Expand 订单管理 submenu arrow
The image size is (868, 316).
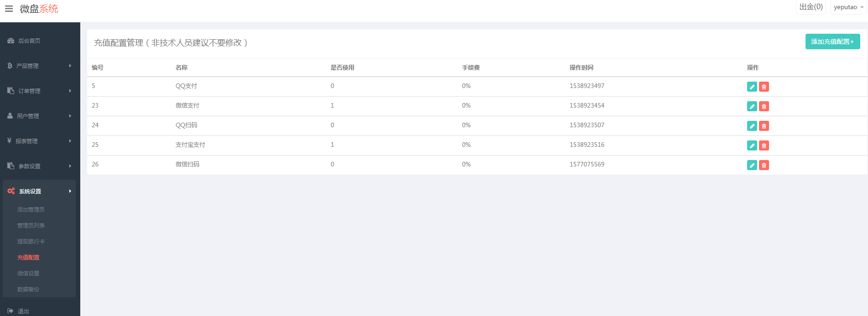(x=70, y=91)
